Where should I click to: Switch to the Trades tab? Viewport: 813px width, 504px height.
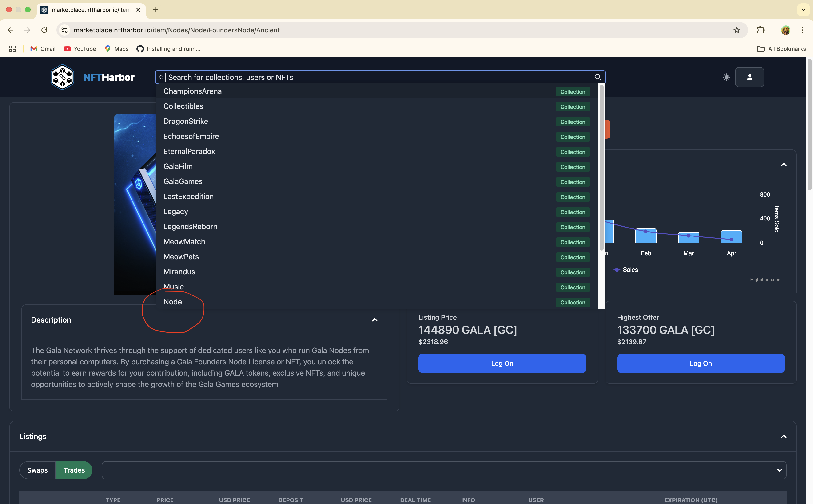point(74,470)
